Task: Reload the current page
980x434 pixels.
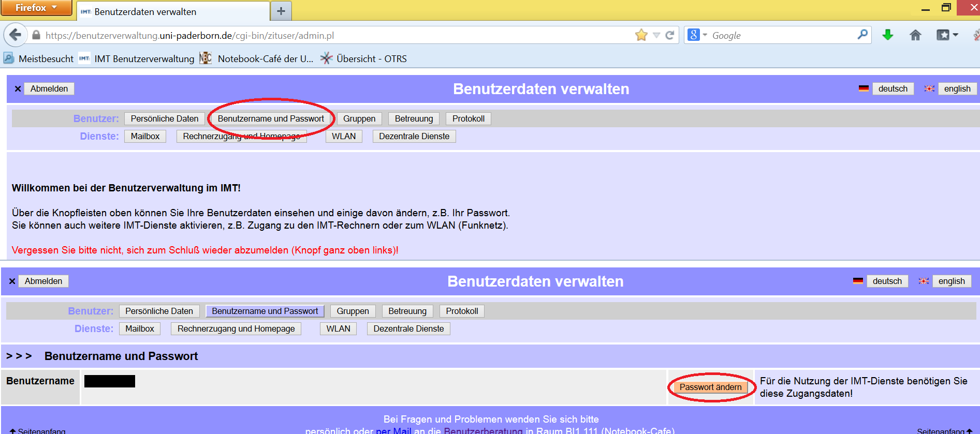Action: point(670,35)
